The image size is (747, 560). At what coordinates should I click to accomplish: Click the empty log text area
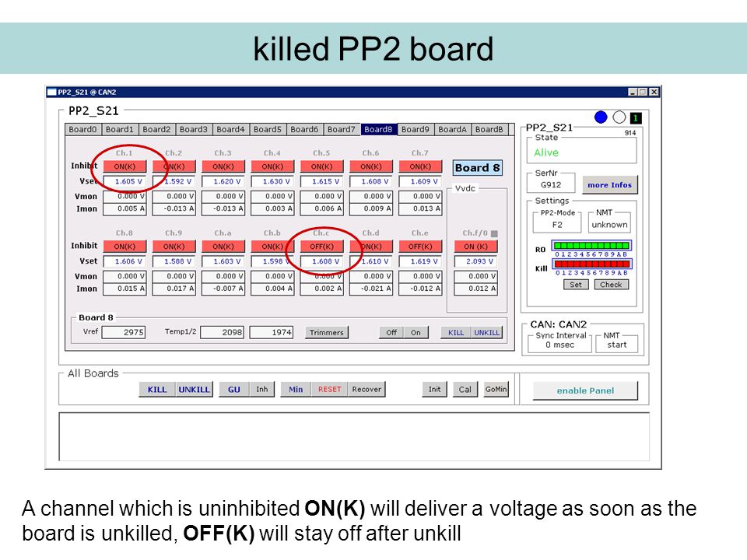(354, 436)
